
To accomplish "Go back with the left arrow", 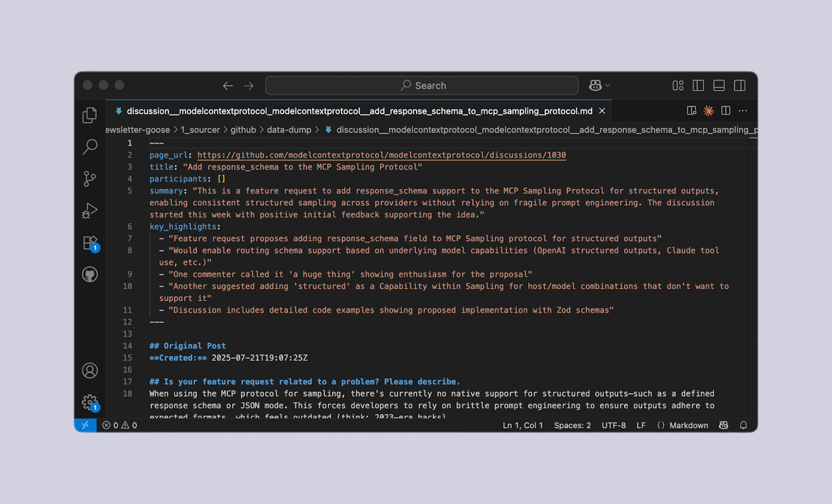I will point(228,86).
